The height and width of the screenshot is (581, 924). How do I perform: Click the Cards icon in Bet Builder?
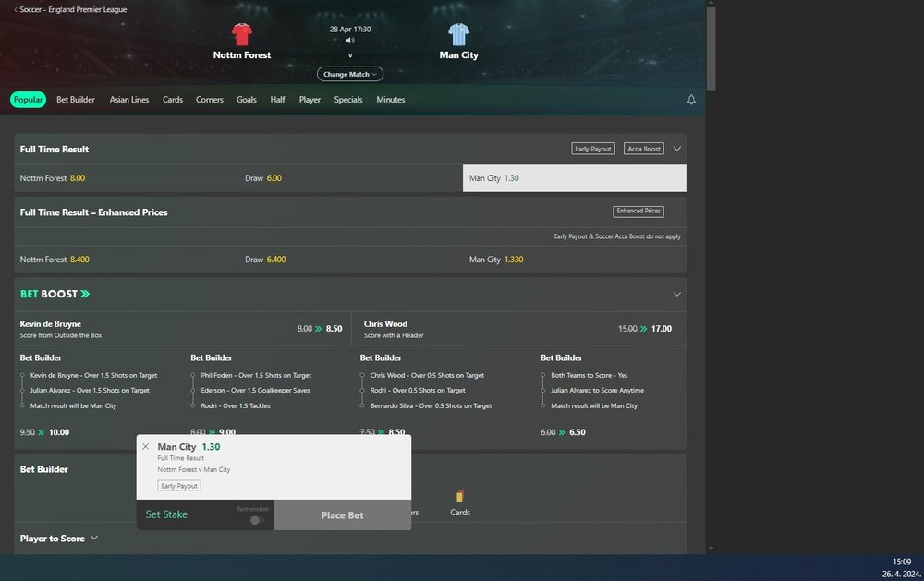(459, 497)
